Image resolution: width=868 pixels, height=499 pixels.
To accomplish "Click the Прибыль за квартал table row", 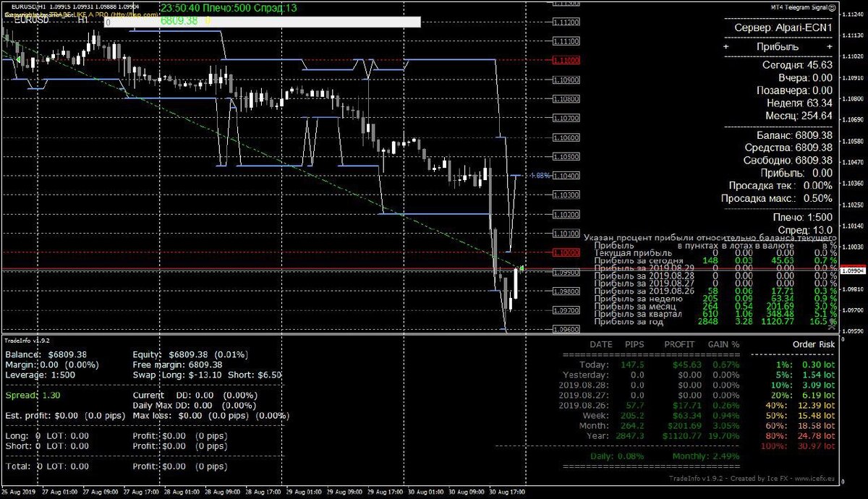I will click(x=715, y=313).
